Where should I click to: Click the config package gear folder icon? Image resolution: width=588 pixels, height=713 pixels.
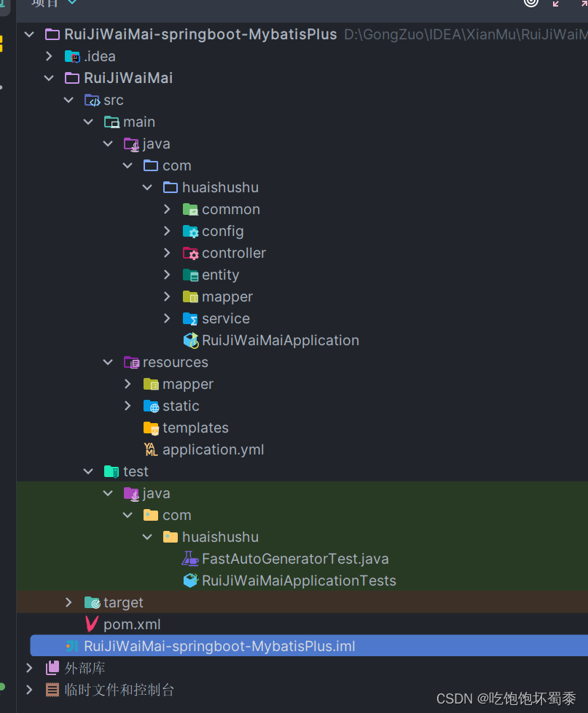point(190,232)
